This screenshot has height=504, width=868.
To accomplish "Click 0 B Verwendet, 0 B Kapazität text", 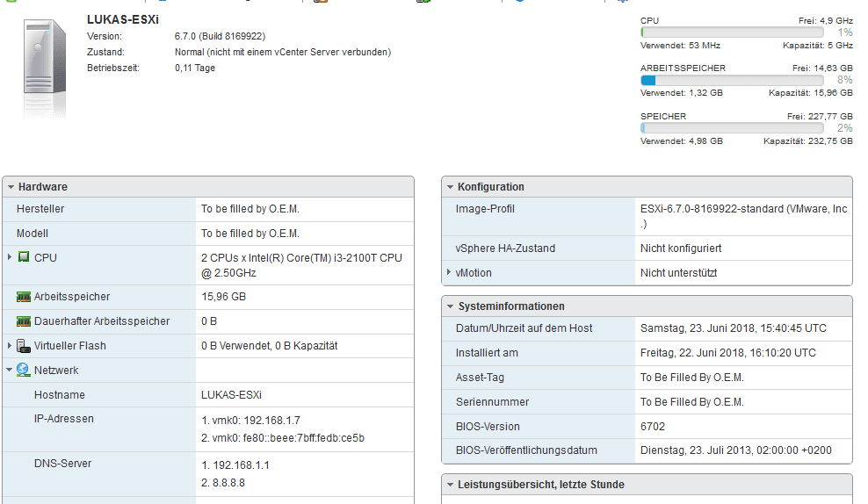I will pyautogui.click(x=269, y=346).
